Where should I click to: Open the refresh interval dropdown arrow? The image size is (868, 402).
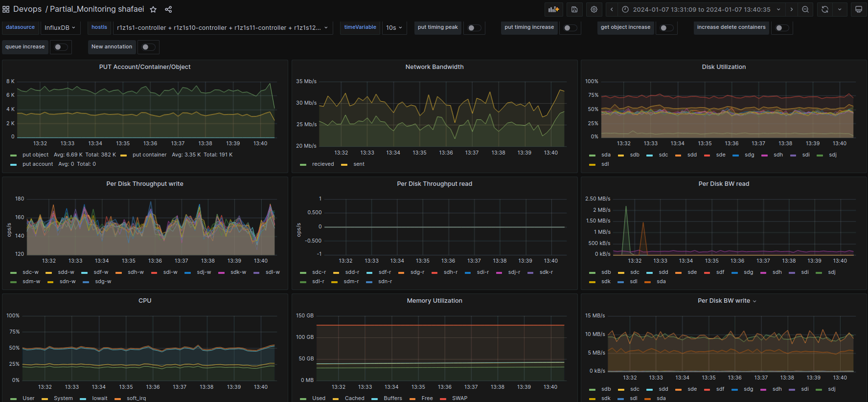pyautogui.click(x=840, y=9)
